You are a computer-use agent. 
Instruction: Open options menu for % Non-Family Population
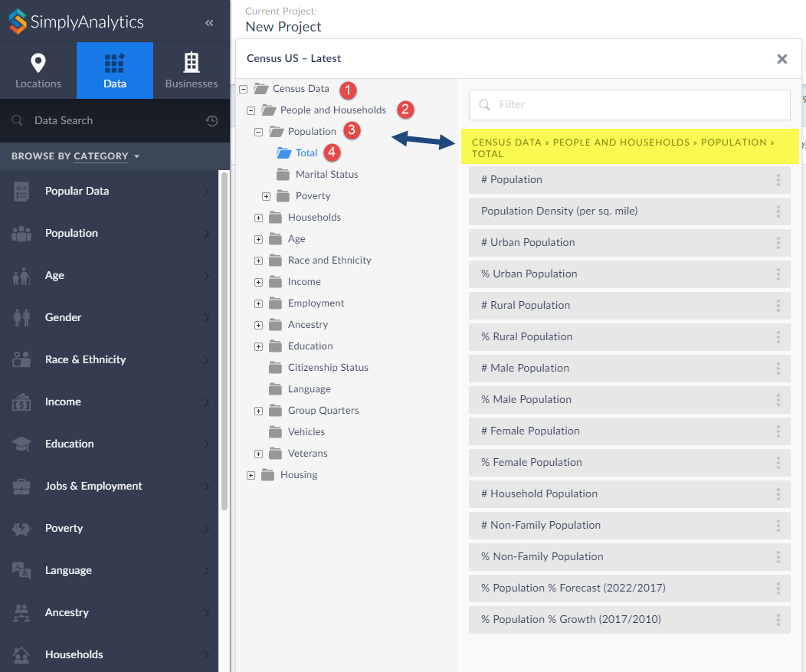coord(778,557)
